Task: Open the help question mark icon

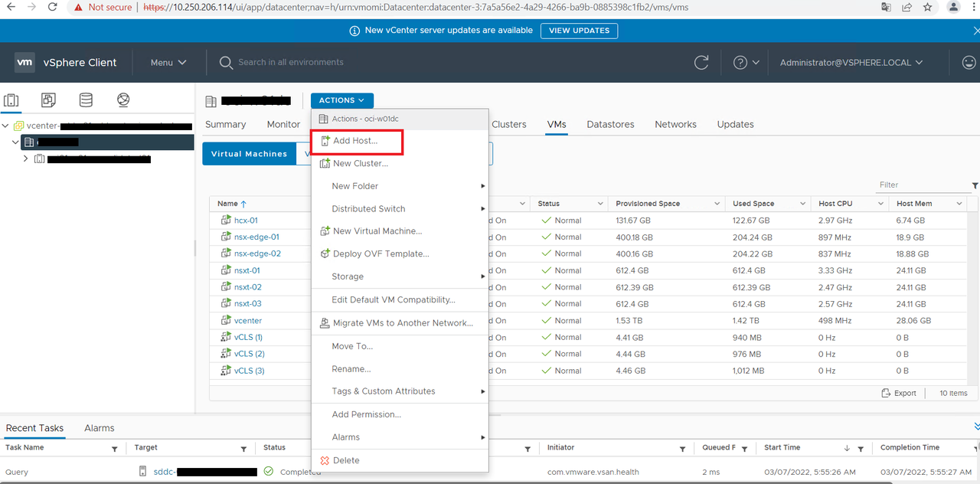Action: click(740, 63)
